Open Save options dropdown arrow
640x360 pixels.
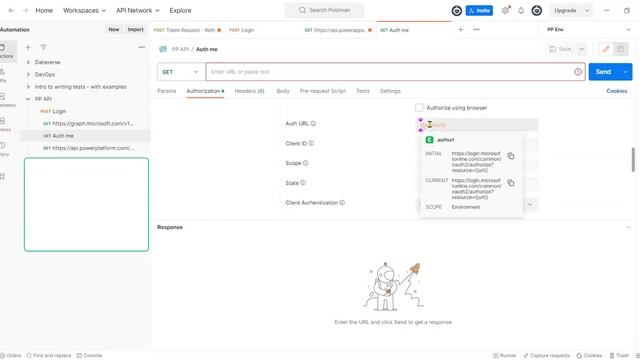[x=582, y=49]
